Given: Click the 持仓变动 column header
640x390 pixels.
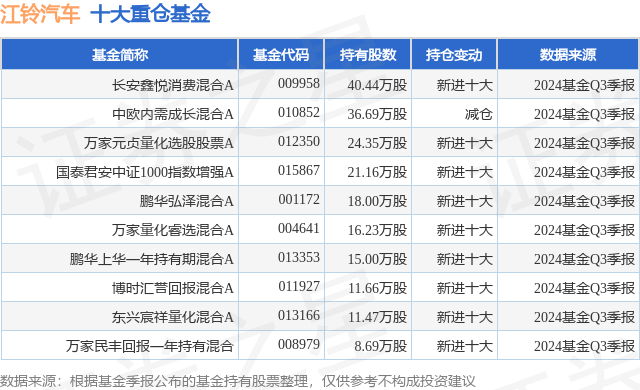Looking at the screenshot, I should (454, 55).
